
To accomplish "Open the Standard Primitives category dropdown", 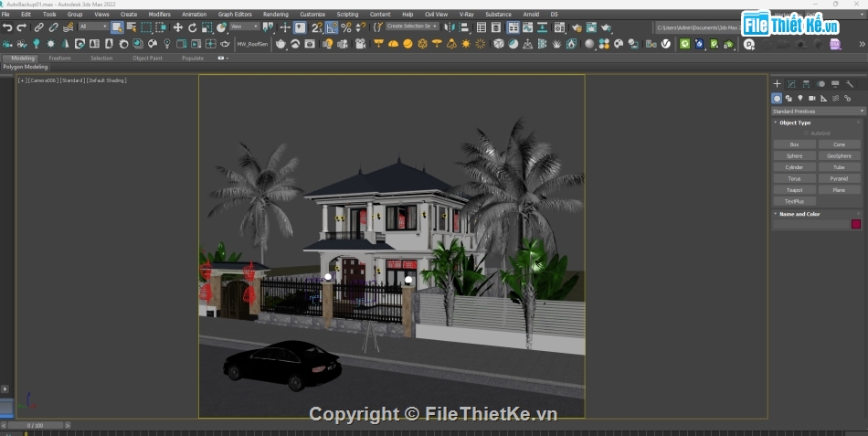I will (x=818, y=112).
